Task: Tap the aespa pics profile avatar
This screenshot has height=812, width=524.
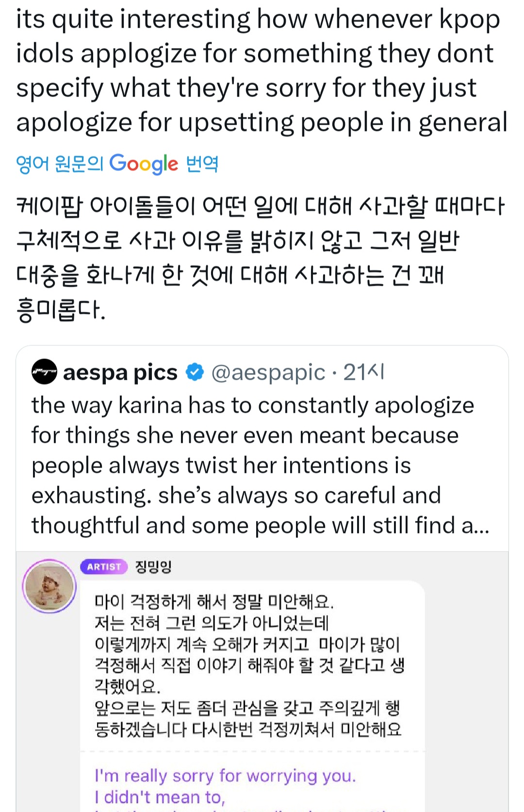Action: tap(44, 372)
